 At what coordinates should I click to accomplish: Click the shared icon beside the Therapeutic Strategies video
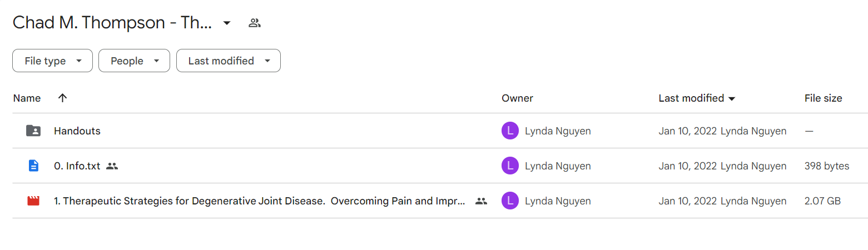pyautogui.click(x=481, y=201)
